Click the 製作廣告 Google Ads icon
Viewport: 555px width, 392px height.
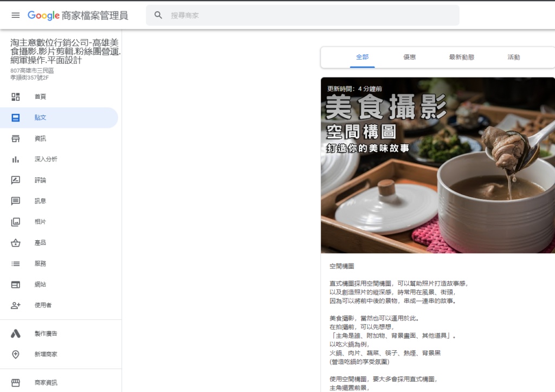tap(16, 333)
